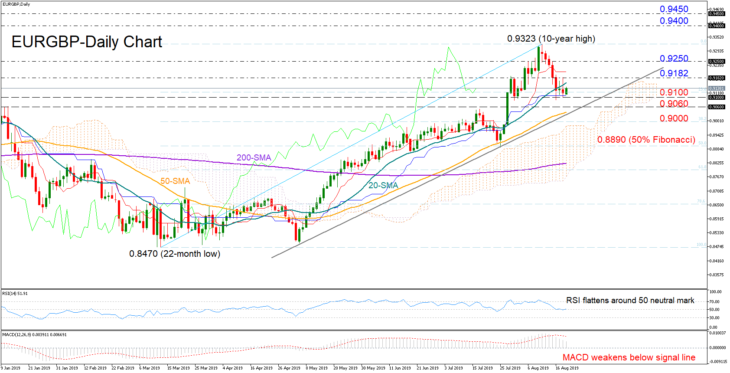730x373 pixels.
Task: Click the RSI flattens around 50 annotation
Action: point(630,300)
